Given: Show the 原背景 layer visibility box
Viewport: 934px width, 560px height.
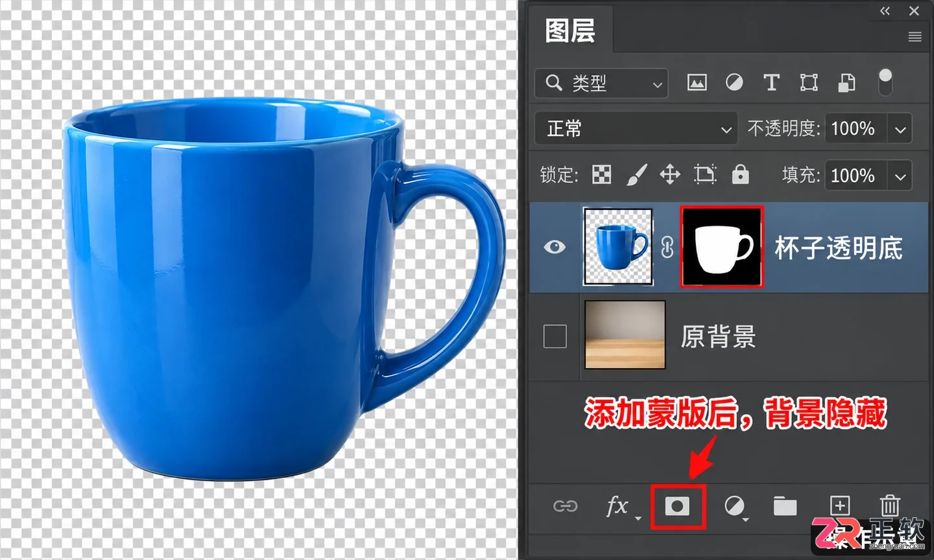Looking at the screenshot, I should click(x=555, y=336).
